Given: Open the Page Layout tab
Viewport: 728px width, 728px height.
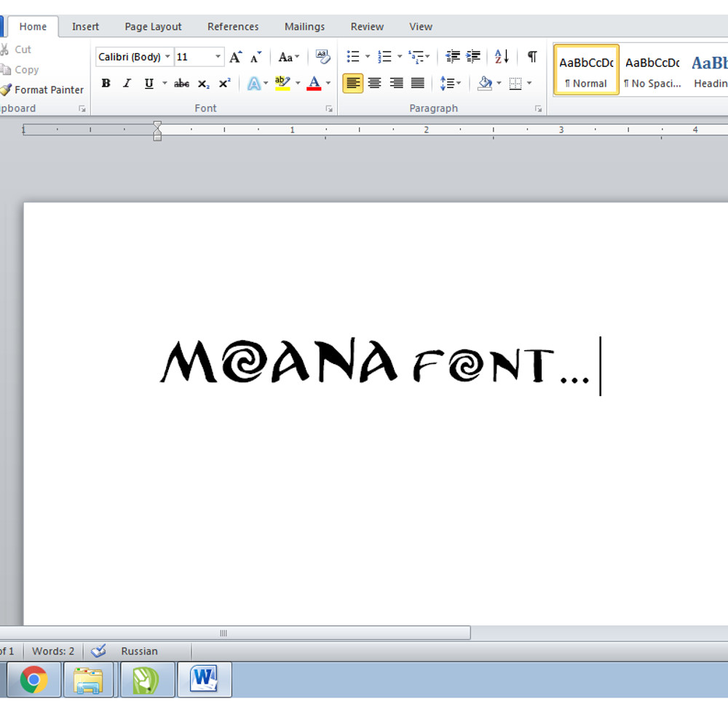Looking at the screenshot, I should point(153,26).
